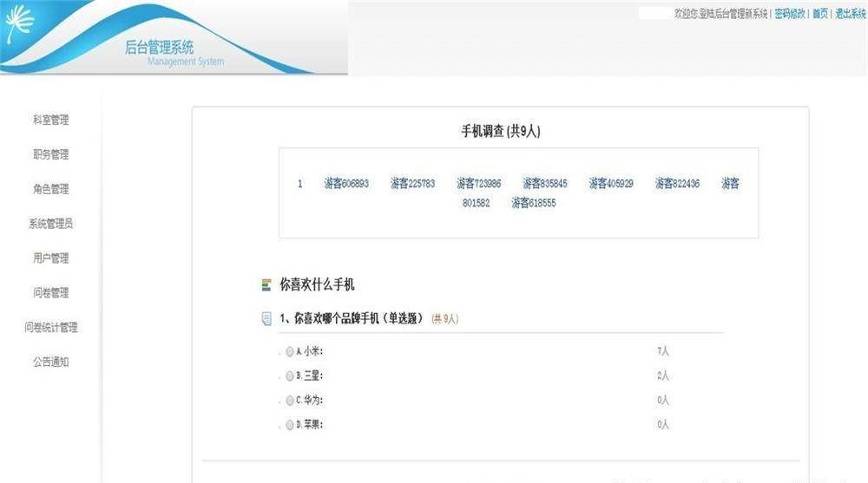Click the 7人 count for 小米
The height and width of the screenshot is (483, 868).
[663, 351]
